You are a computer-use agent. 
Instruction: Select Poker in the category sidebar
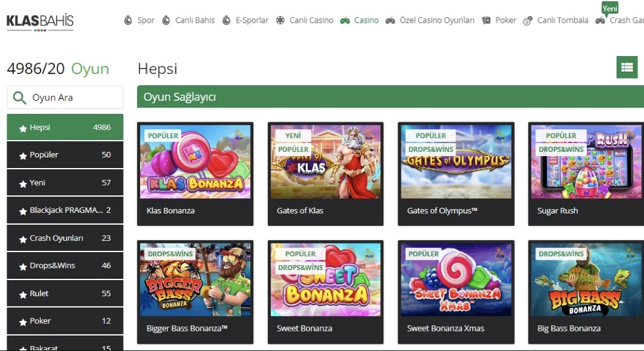click(x=65, y=321)
